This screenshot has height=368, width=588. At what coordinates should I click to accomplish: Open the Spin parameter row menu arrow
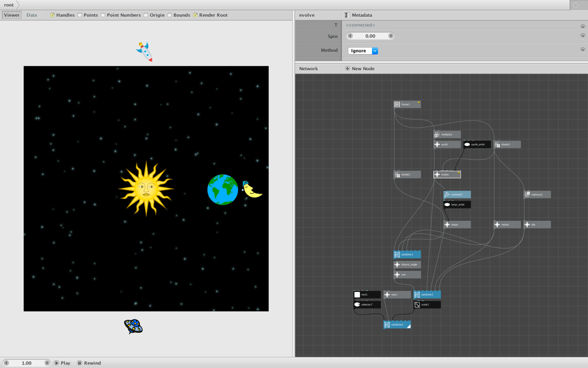click(583, 36)
